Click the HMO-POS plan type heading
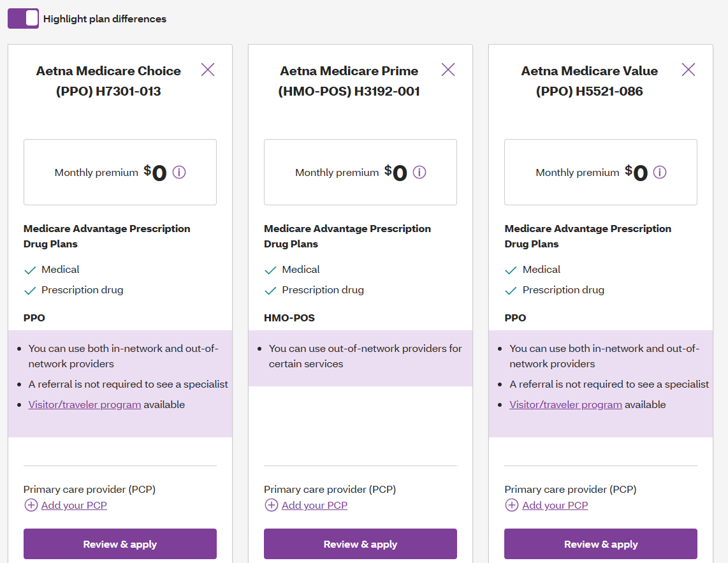Image resolution: width=728 pixels, height=563 pixels. pos(289,318)
